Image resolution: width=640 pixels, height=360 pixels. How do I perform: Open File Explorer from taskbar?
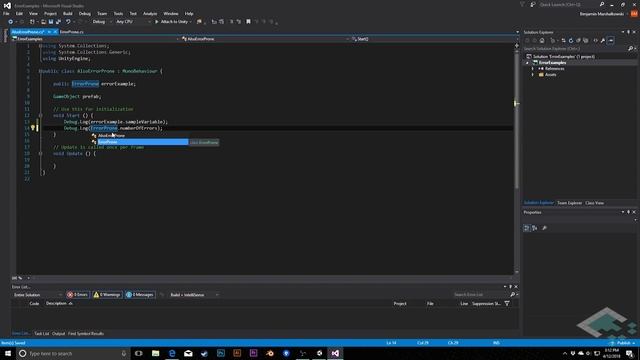pos(156,353)
